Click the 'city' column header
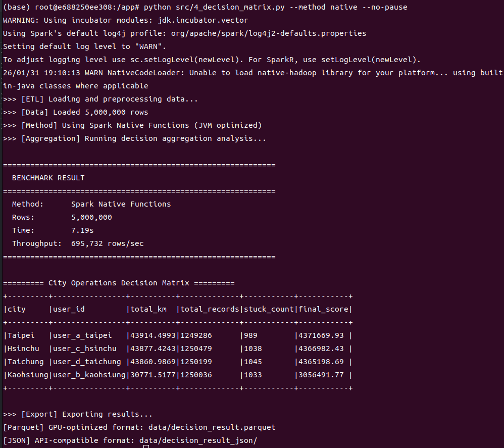 (x=16, y=309)
